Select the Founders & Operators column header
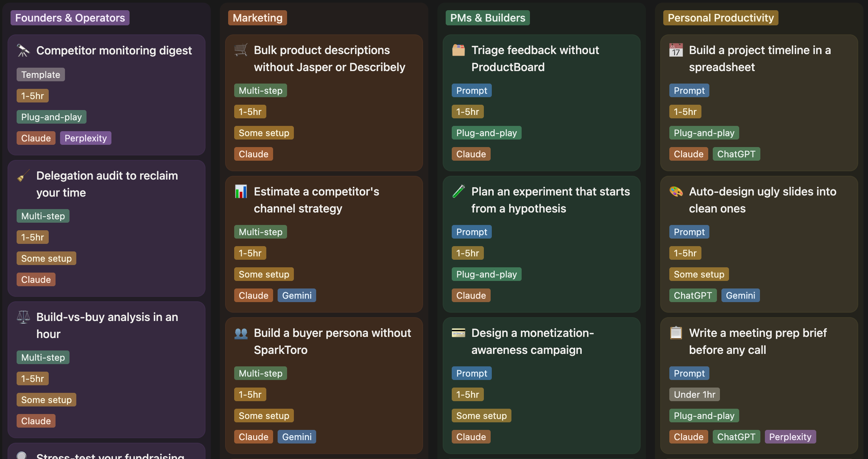This screenshot has width=868, height=459. tap(70, 18)
